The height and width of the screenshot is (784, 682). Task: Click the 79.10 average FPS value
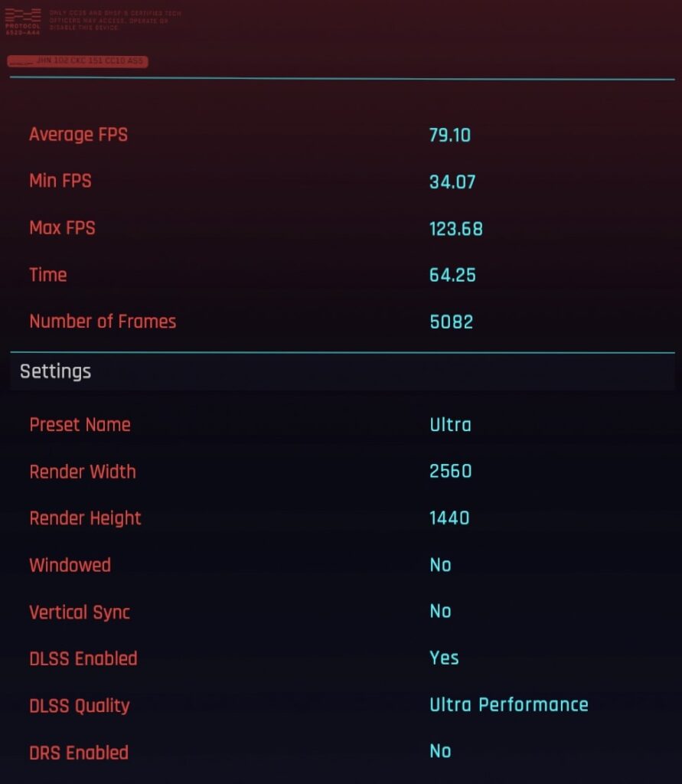pyautogui.click(x=450, y=136)
